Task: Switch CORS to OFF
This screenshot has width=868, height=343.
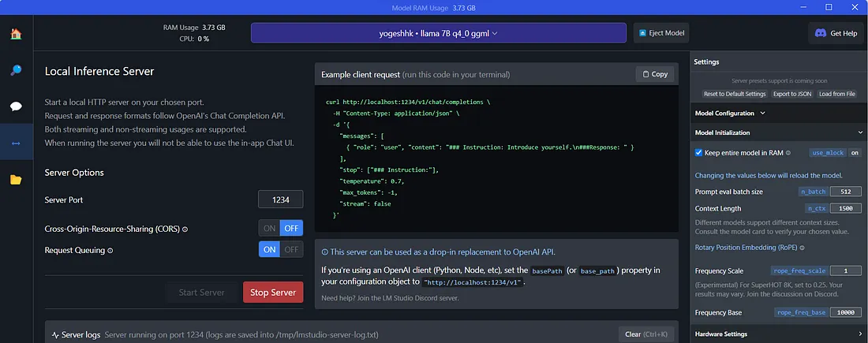Action: (292, 228)
